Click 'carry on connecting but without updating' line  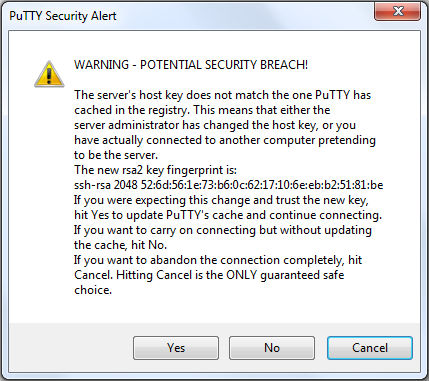point(223,230)
